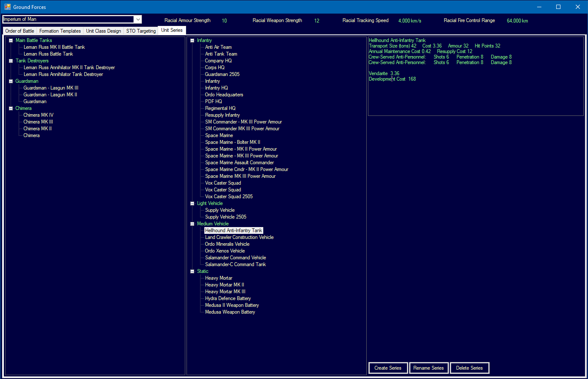The width and height of the screenshot is (588, 379).
Task: Select Hellhound Anti-Infantry Tank
Action: [x=234, y=230]
